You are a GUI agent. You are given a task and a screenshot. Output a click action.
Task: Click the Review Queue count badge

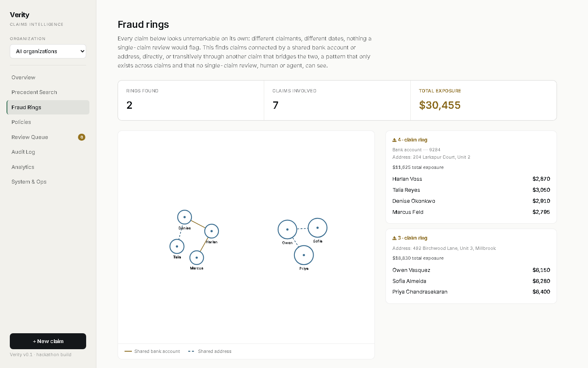tap(82, 137)
